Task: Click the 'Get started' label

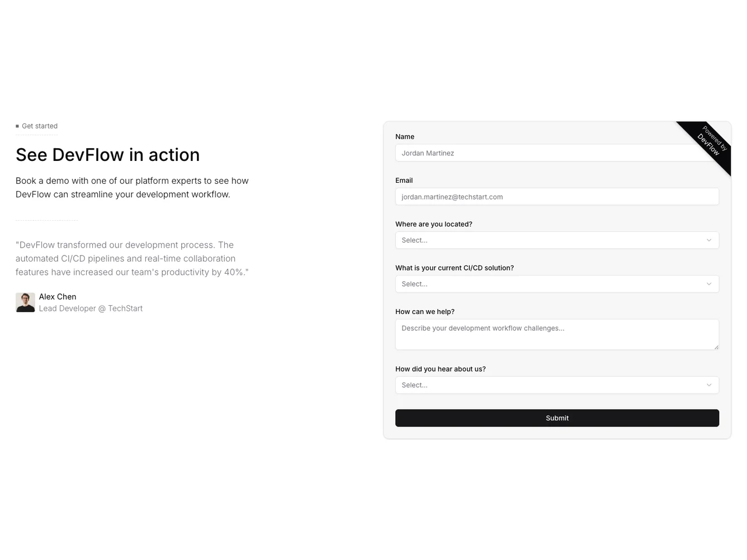Action: point(40,126)
